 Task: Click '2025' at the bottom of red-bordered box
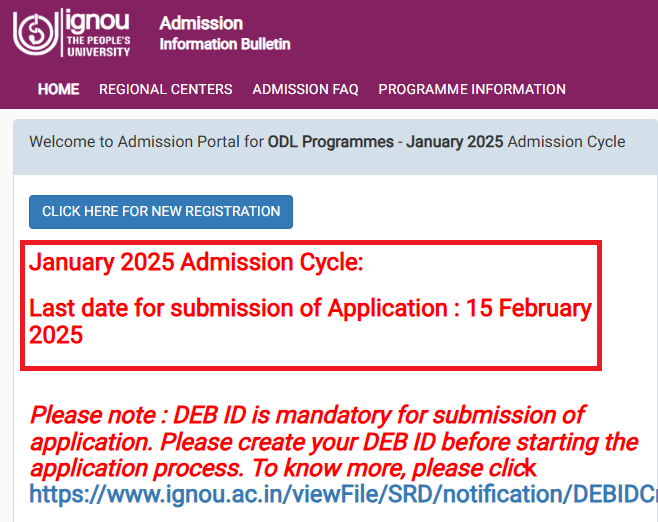coord(56,335)
